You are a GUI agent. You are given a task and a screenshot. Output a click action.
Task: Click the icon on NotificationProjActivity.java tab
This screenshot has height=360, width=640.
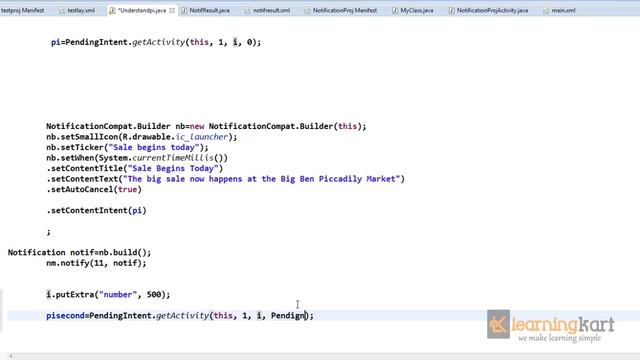click(x=451, y=11)
